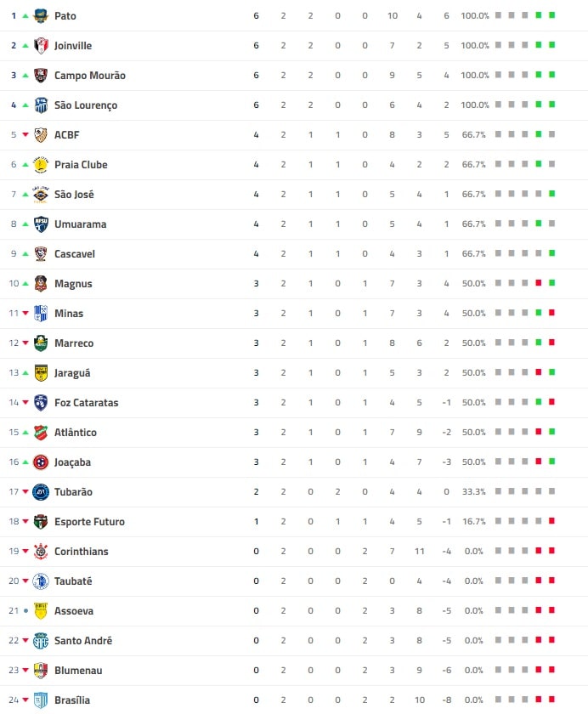Image resolution: width=588 pixels, height=714 pixels.
Task: Click the Corinthians club crest
Action: tap(41, 552)
